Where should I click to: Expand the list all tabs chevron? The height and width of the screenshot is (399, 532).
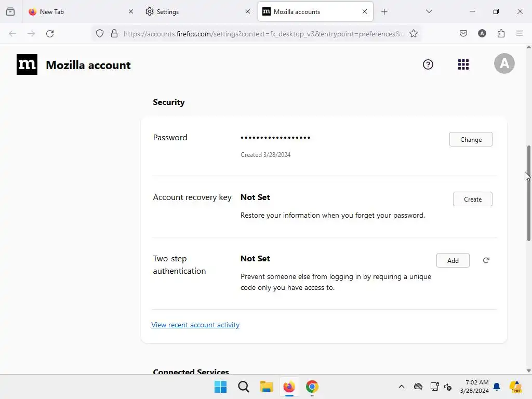point(429,11)
